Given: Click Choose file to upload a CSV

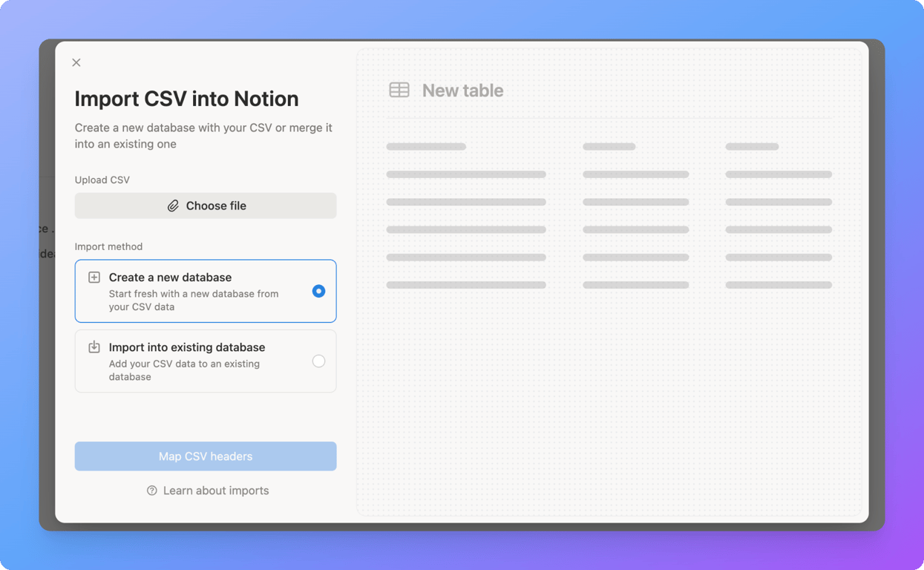Looking at the screenshot, I should tap(206, 206).
